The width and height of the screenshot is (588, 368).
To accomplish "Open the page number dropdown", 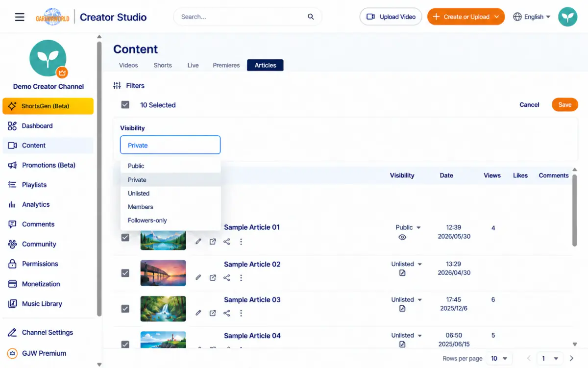I will coord(550,358).
